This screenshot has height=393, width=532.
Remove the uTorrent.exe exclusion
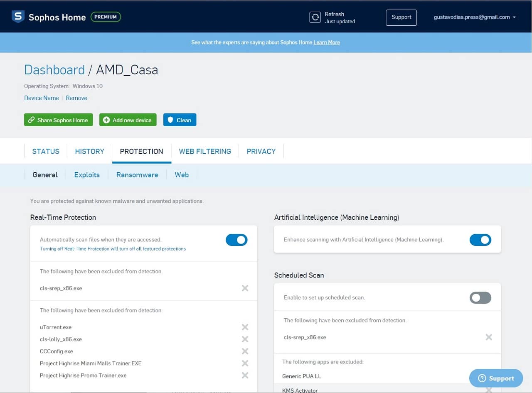(x=245, y=327)
